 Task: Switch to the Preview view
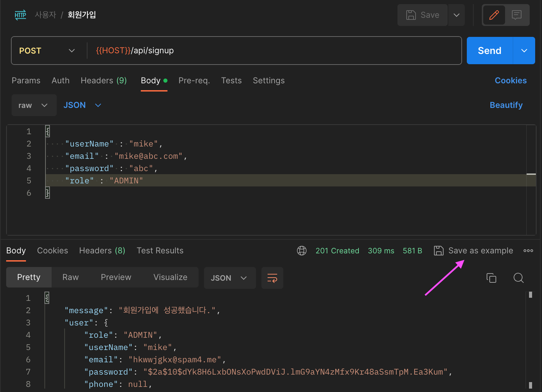[116, 277]
